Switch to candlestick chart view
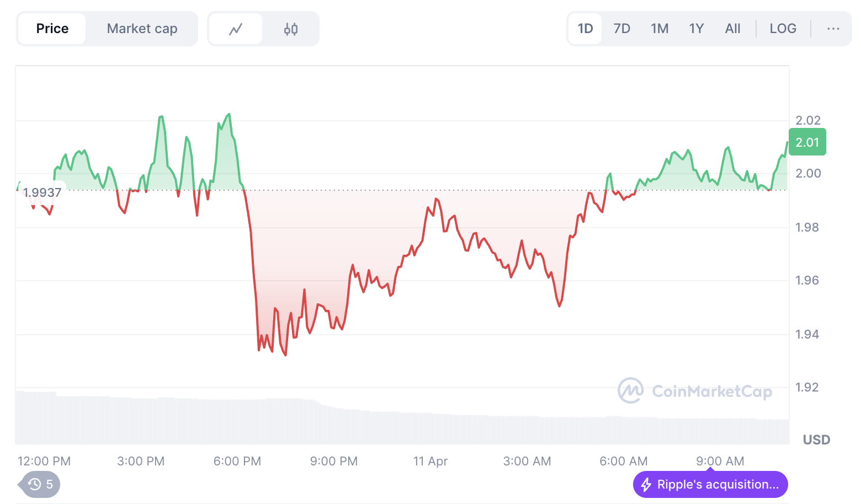 click(x=291, y=29)
